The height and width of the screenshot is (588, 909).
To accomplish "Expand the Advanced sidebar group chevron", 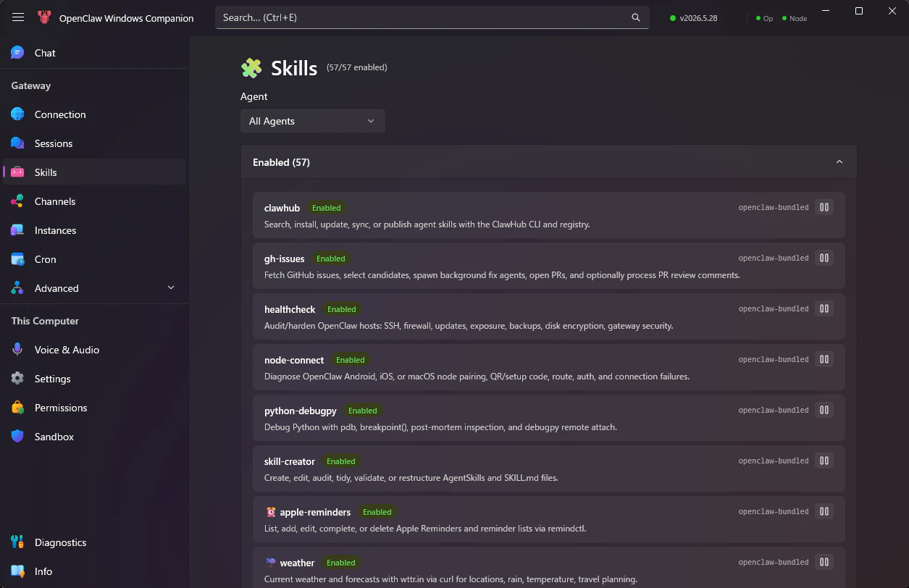I will coord(171,288).
